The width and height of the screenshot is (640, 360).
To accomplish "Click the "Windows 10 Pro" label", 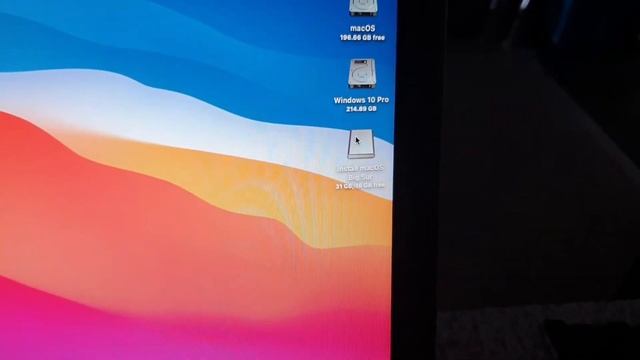I will (361, 100).
